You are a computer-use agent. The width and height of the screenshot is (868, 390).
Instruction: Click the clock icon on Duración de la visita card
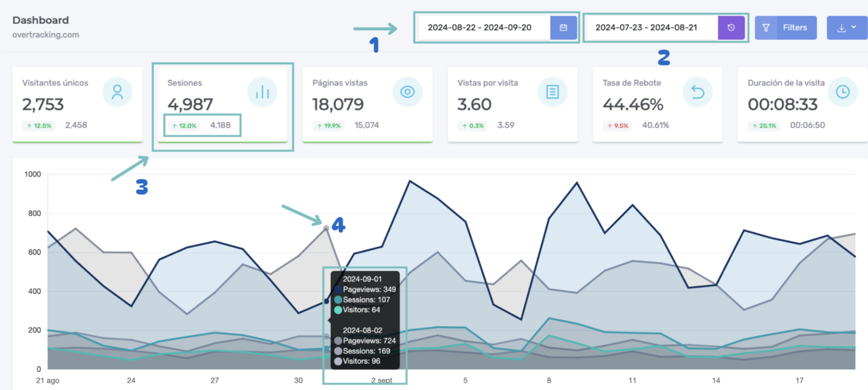[x=843, y=92]
